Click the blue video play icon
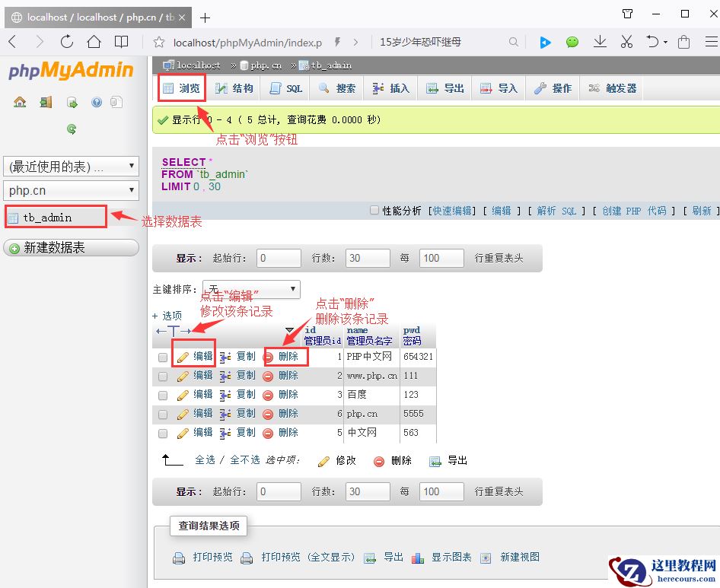The image size is (720, 588). point(545,43)
